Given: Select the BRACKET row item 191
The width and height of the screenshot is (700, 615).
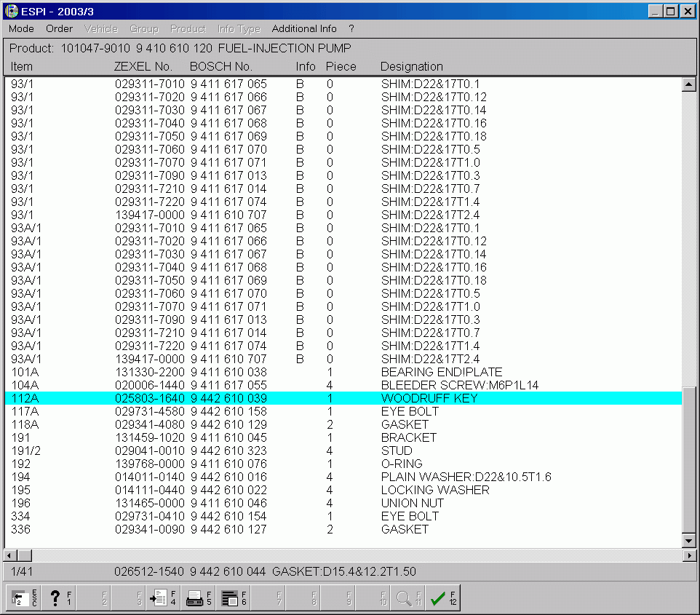Looking at the screenshot, I should [343, 437].
